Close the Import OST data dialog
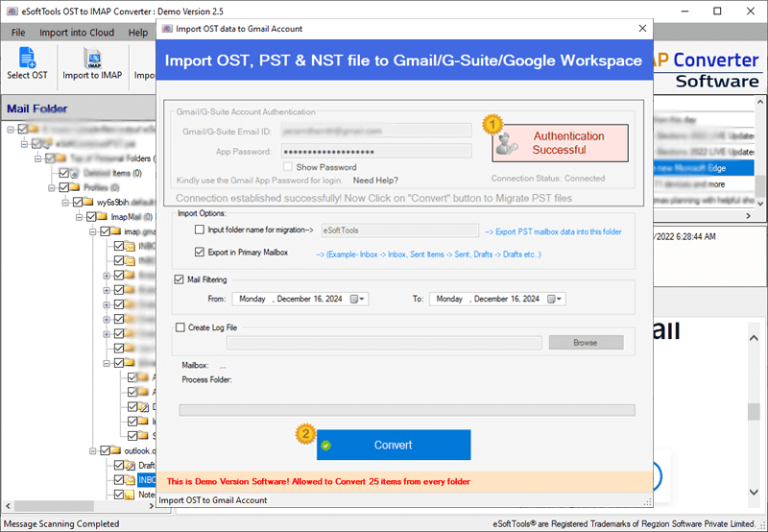The width and height of the screenshot is (768, 532). (x=642, y=29)
